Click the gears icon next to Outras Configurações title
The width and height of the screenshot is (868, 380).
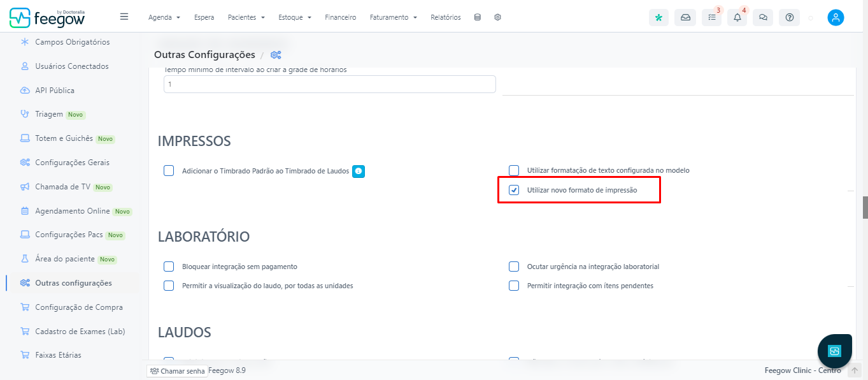[x=276, y=55]
